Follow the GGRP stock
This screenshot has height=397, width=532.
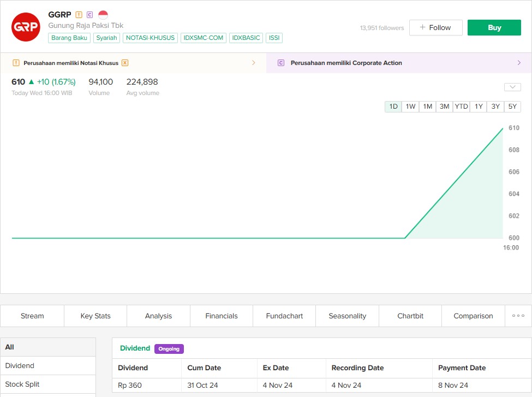pos(435,27)
